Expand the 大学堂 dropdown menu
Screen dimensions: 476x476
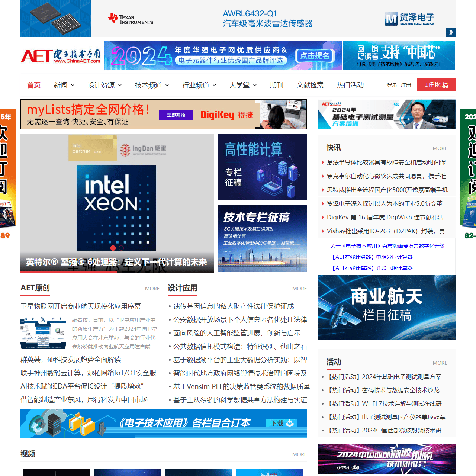243,85
